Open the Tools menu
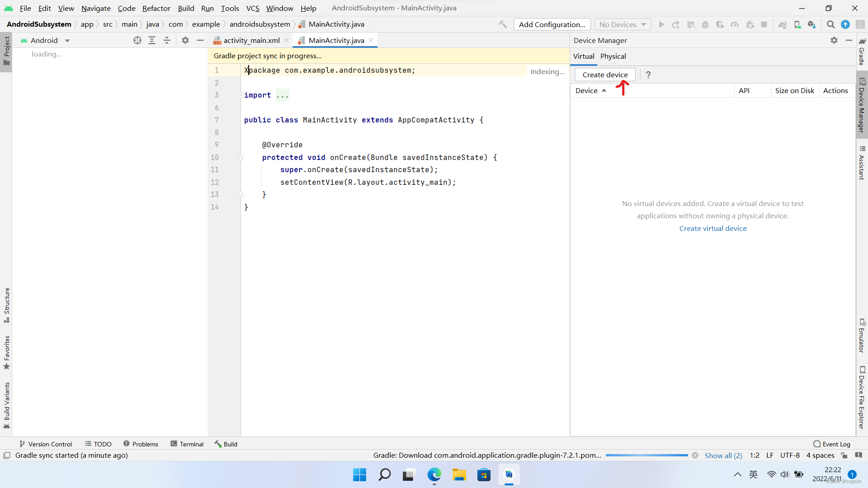868x488 pixels. pos(230,8)
